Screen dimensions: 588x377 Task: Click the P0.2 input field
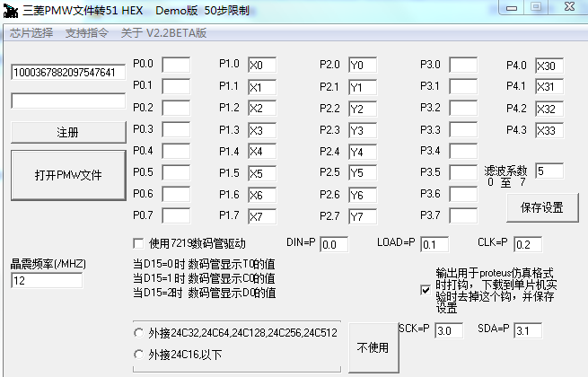(176, 108)
